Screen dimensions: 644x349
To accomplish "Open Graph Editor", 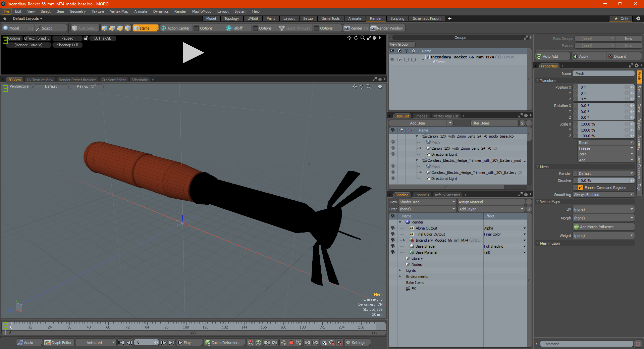I will click(x=58, y=343).
